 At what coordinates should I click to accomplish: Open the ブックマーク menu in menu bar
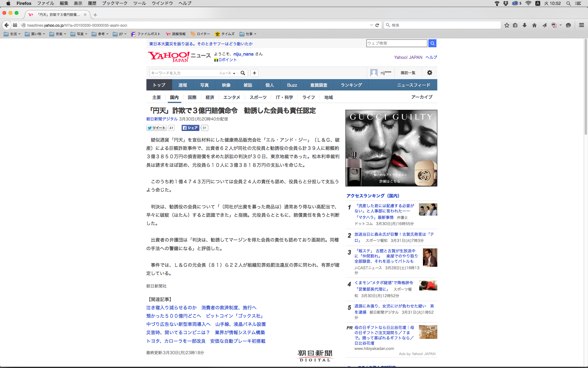[115, 3]
